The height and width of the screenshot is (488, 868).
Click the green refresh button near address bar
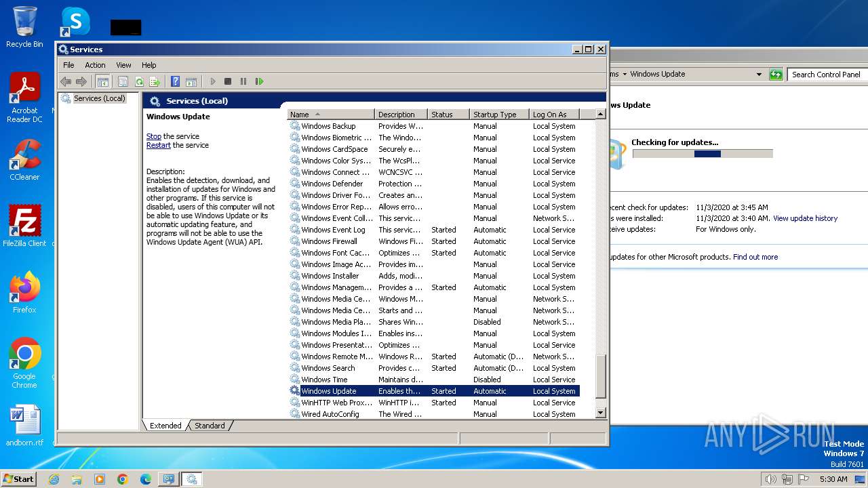click(x=776, y=75)
